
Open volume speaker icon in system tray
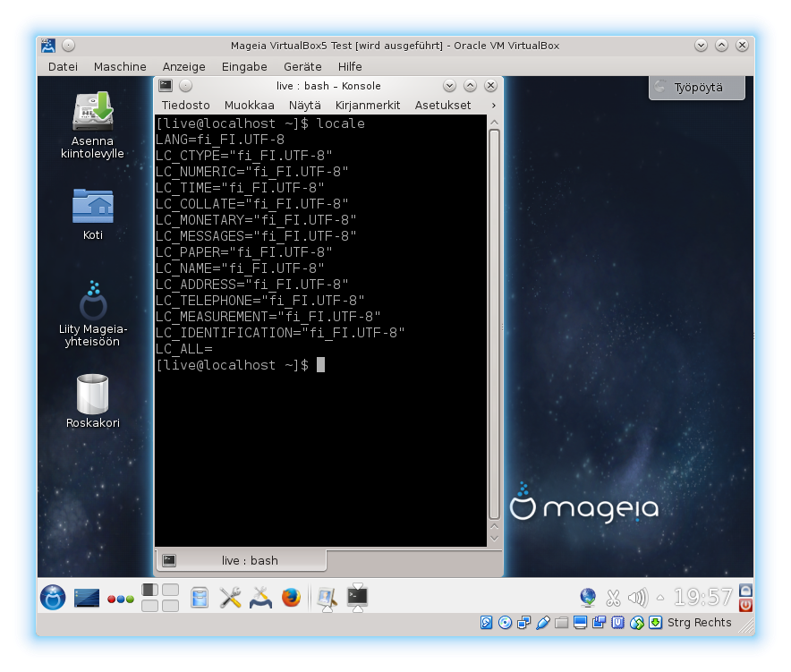[x=638, y=598]
